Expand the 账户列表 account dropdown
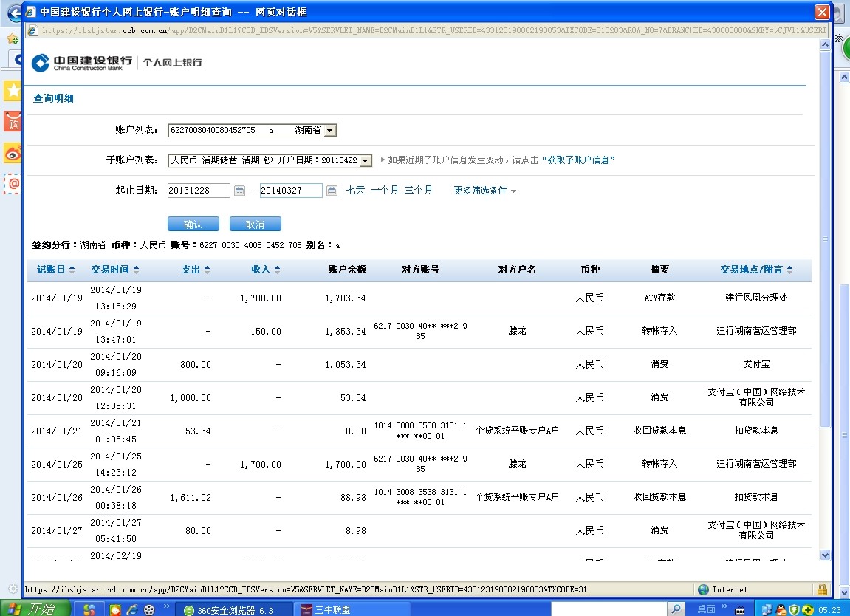This screenshot has width=850, height=616. click(x=330, y=130)
